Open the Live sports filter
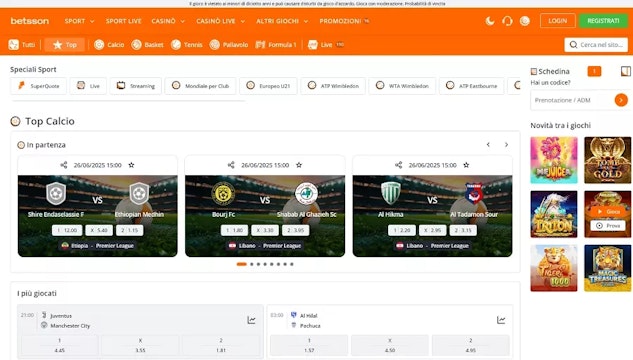The width and height of the screenshot is (633, 360). click(x=325, y=45)
